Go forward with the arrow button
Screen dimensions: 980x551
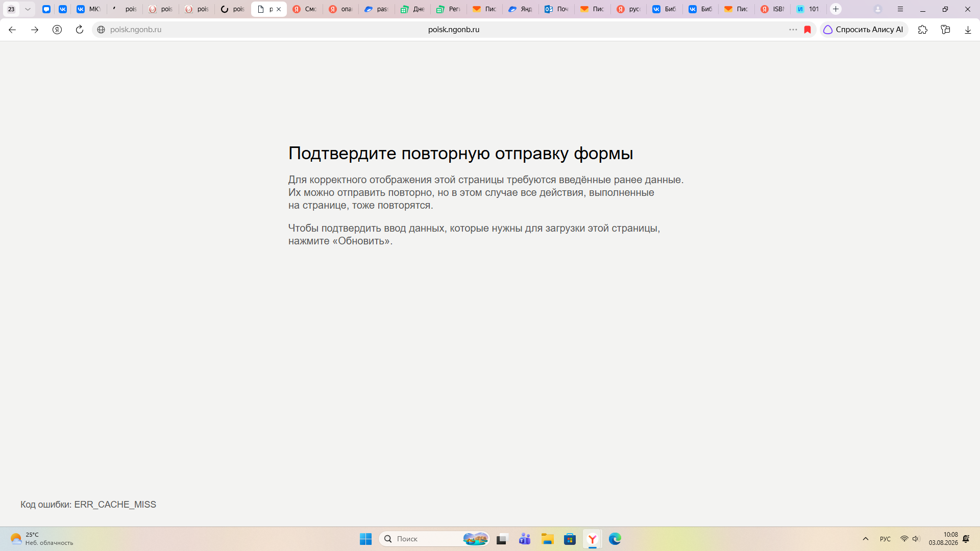(x=35, y=30)
